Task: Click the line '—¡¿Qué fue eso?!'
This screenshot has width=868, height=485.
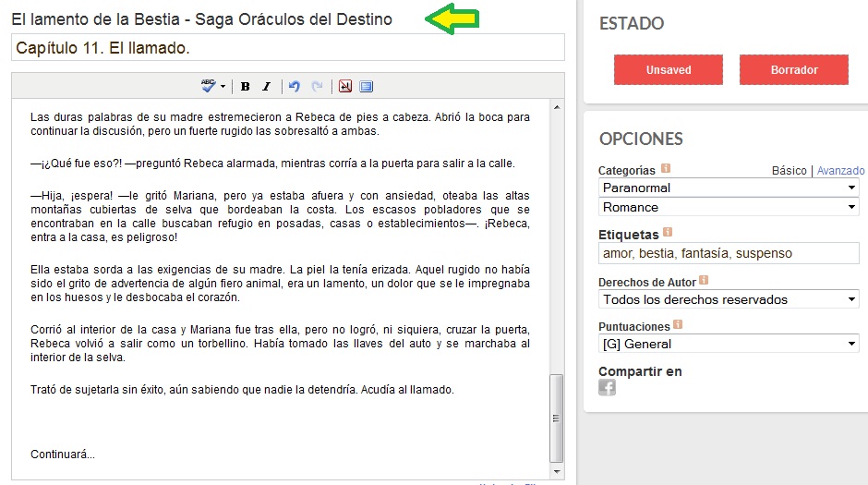Action: point(272,164)
